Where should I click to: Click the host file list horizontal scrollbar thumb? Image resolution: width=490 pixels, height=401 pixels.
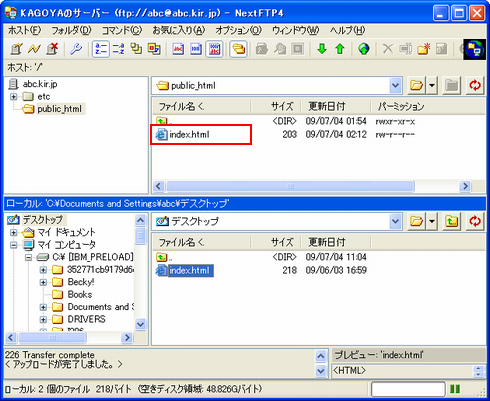(290, 186)
